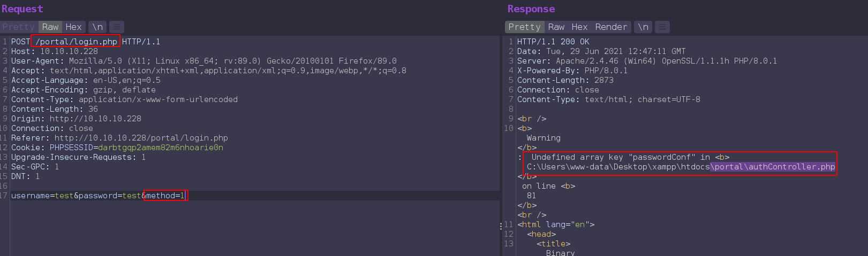Open the Hex tab in Response panel
The image size is (868, 256).
pos(579,27)
